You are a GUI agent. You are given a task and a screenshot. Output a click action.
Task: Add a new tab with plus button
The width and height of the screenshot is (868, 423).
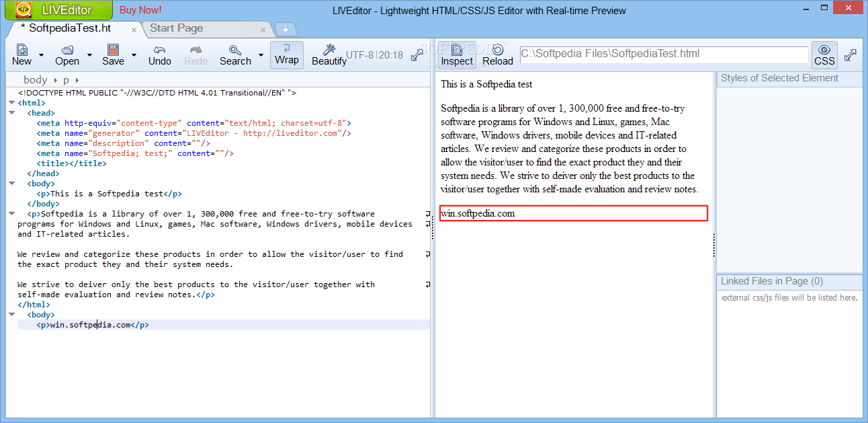pyautogui.click(x=286, y=30)
